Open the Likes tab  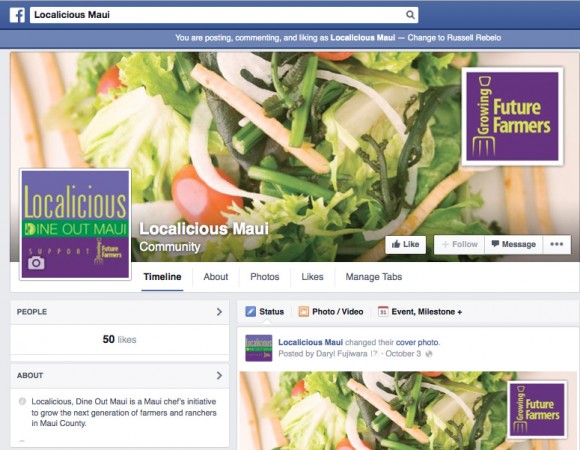[312, 277]
